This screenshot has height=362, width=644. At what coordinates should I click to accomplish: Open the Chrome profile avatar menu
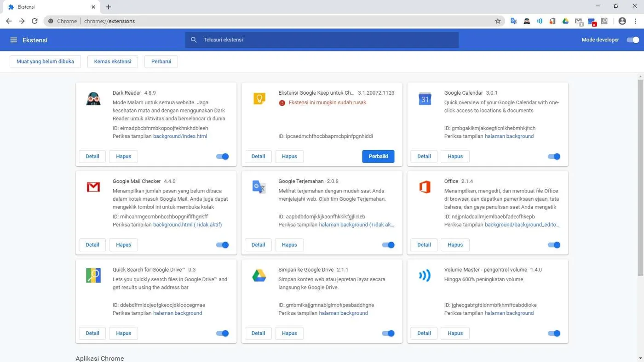pyautogui.click(x=622, y=21)
